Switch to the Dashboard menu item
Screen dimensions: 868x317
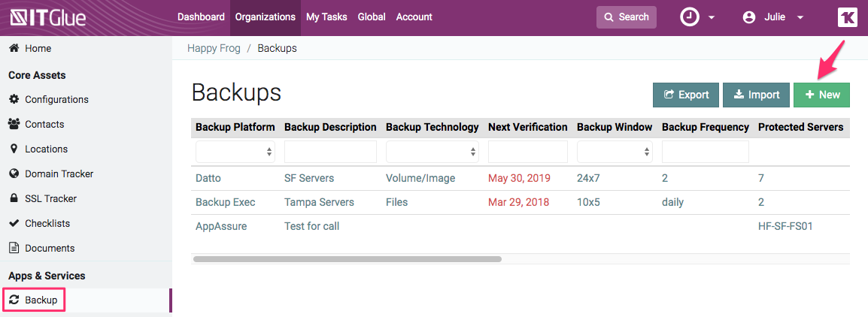click(201, 17)
